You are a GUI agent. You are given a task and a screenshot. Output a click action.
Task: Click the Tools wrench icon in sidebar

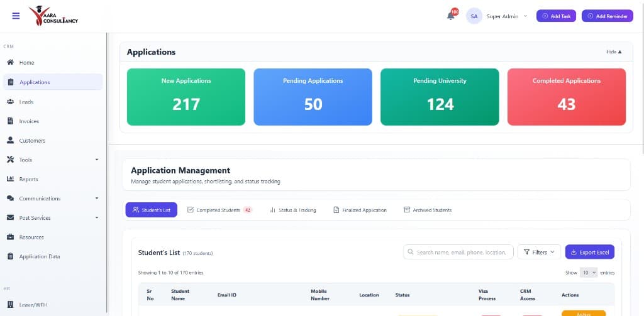[x=11, y=160]
